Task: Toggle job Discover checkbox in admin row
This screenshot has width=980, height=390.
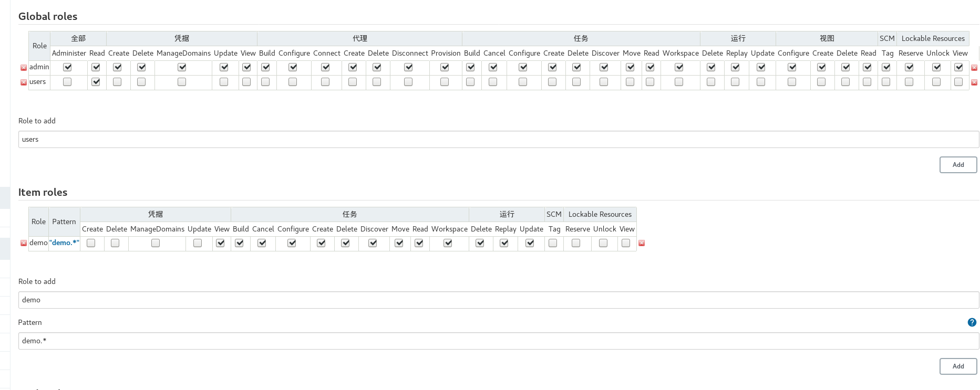Action: [604, 67]
